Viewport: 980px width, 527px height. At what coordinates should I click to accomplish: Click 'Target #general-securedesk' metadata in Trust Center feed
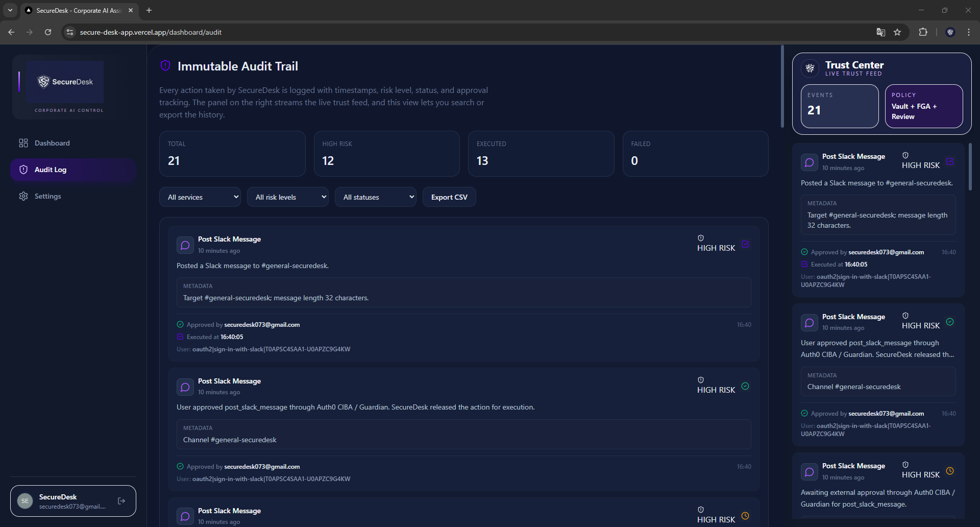(877, 220)
